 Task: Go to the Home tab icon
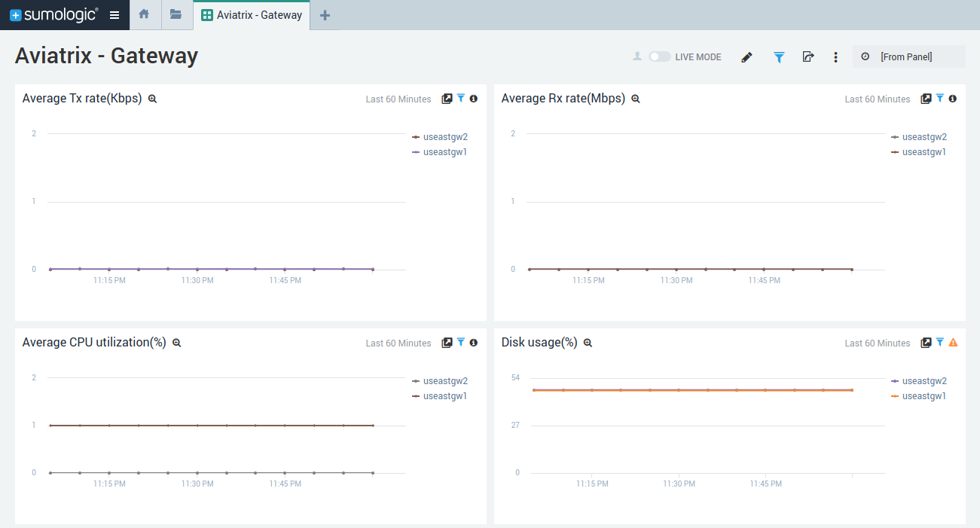(144, 14)
